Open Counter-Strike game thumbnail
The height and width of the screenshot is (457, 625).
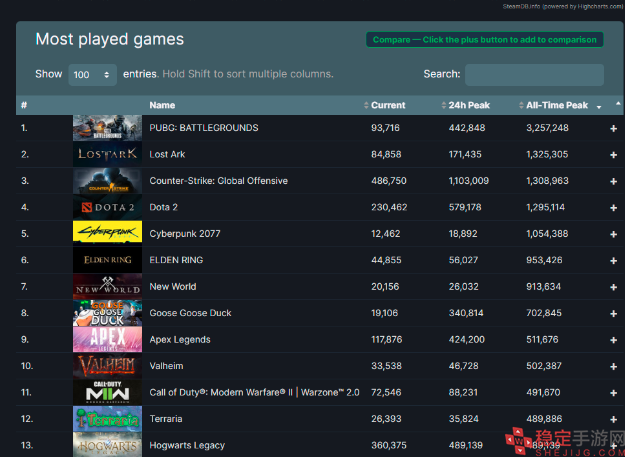coord(107,181)
